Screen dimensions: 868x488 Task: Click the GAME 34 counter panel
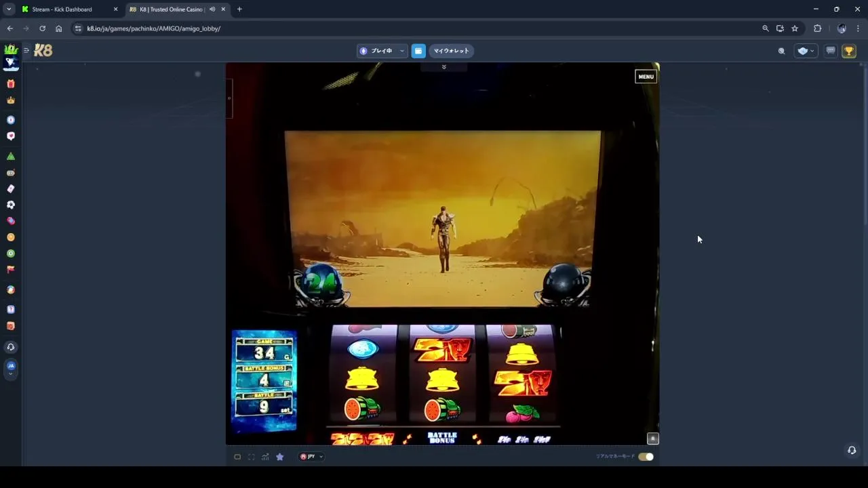(264, 350)
